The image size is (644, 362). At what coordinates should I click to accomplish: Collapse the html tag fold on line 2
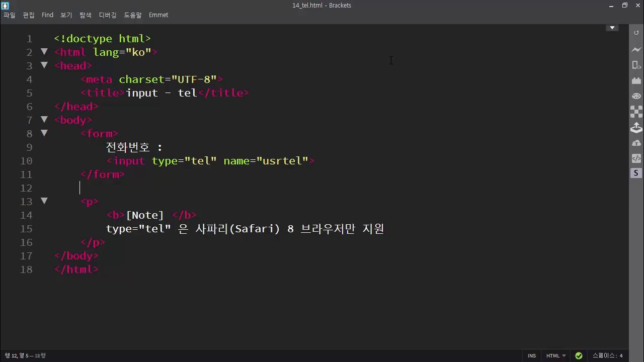tap(44, 52)
